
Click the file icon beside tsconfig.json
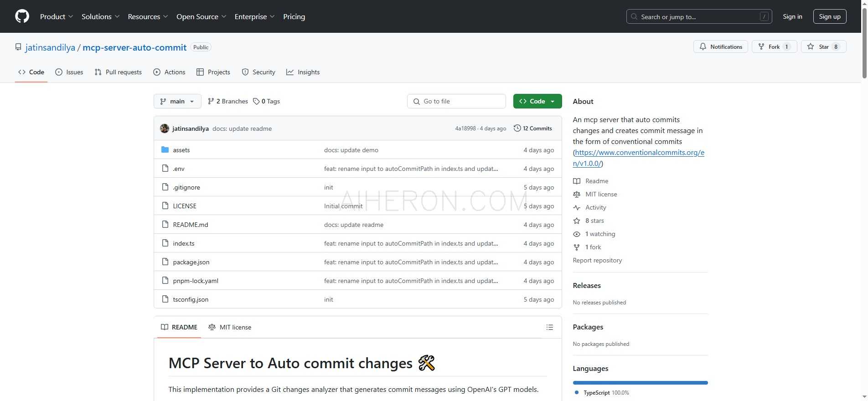coord(165,299)
